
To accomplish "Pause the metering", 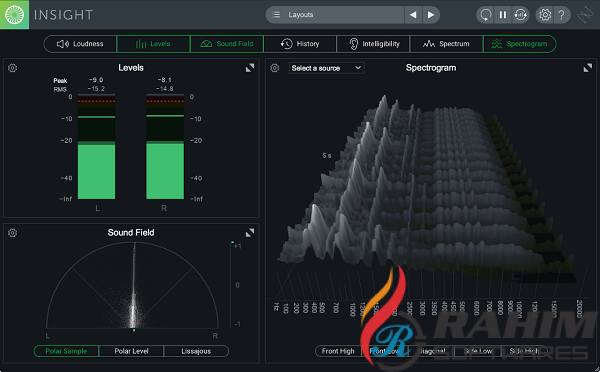I will (503, 15).
